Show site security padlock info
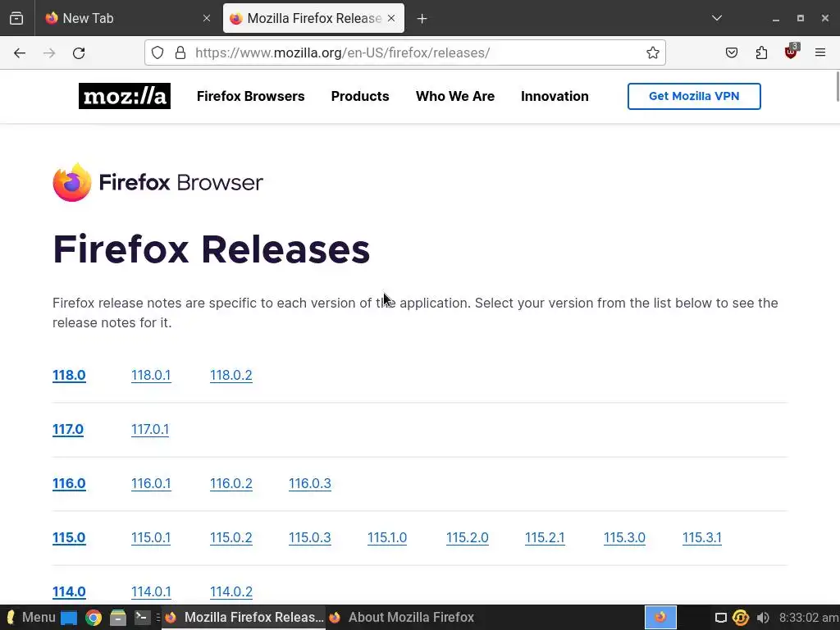 [180, 52]
